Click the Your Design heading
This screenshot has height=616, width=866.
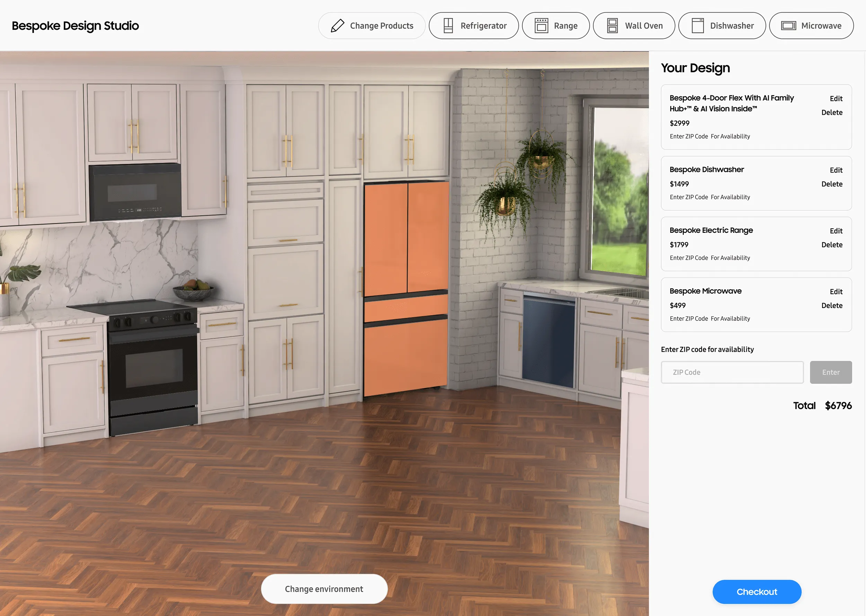(695, 68)
